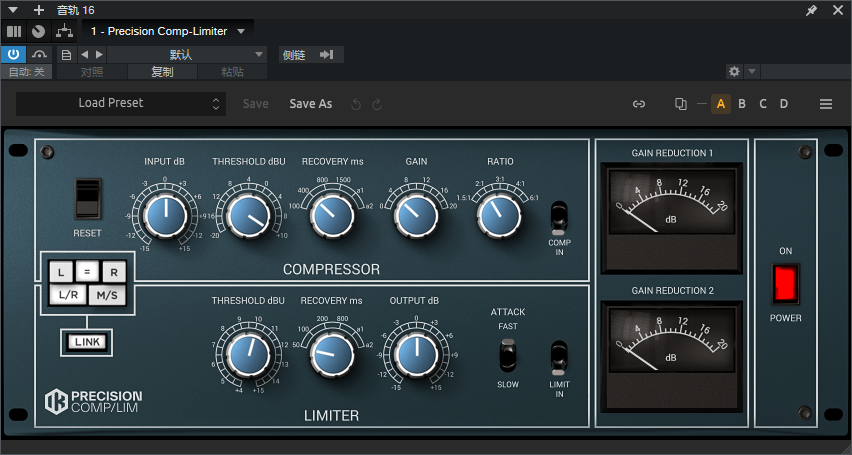Click the compressor RECOVERY ms knob
Image resolution: width=852 pixels, height=455 pixels.
(x=332, y=216)
